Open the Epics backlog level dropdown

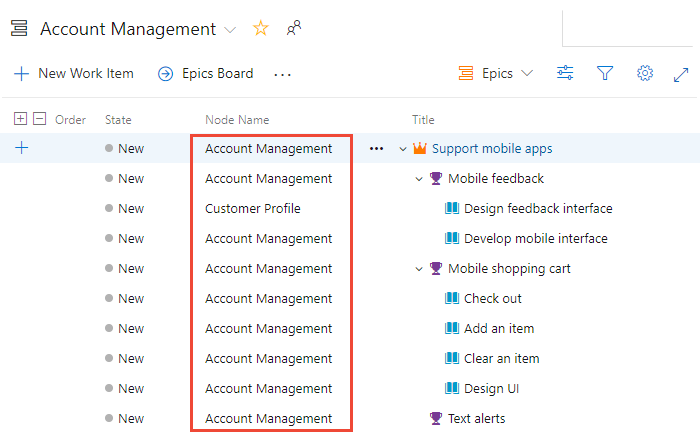click(x=496, y=73)
